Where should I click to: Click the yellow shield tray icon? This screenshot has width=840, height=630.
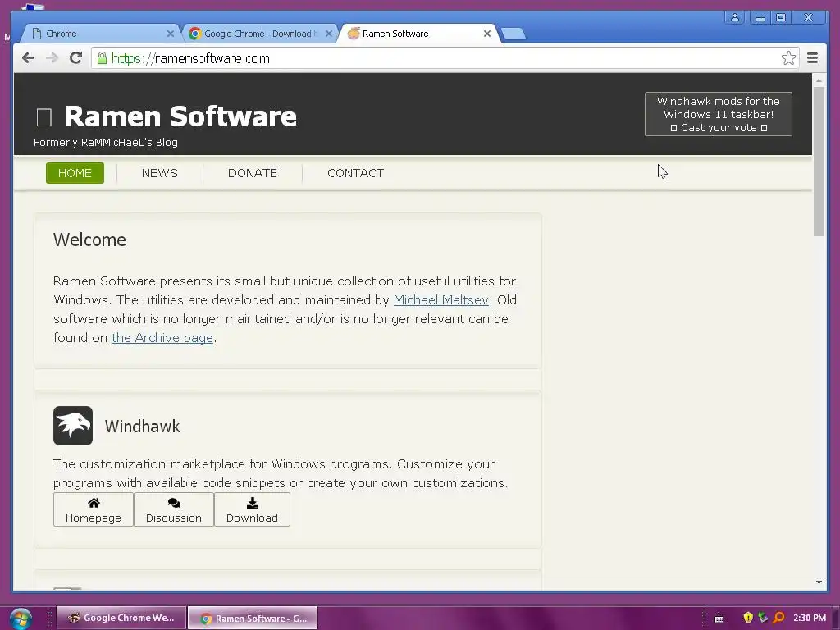click(x=748, y=618)
